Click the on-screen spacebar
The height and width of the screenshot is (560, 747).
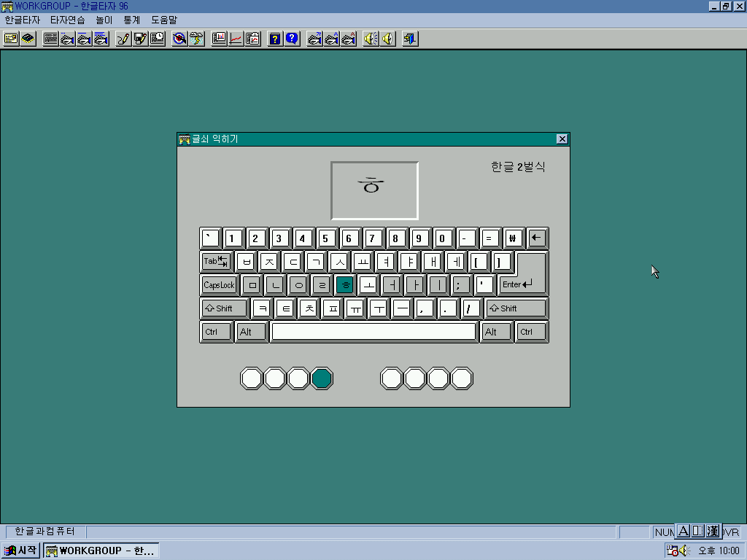click(373, 332)
